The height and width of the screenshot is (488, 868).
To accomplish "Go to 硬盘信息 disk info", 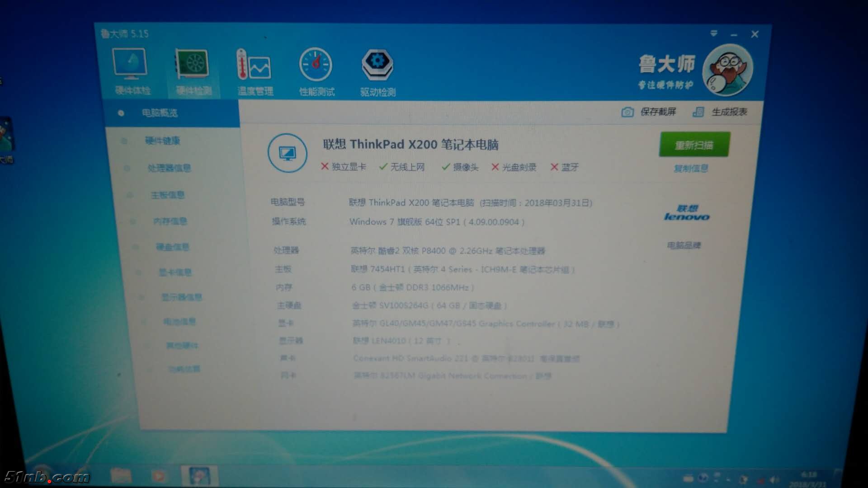I will [x=172, y=247].
